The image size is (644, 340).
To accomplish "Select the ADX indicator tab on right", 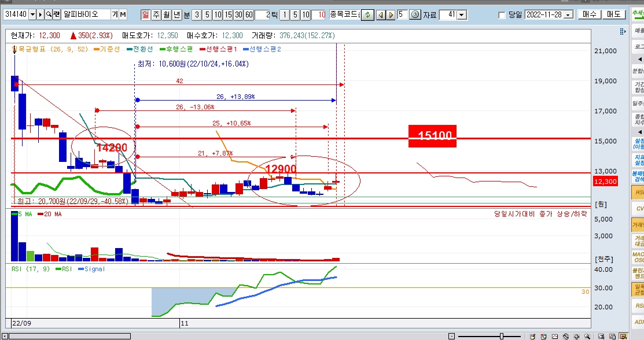I will (x=638, y=321).
